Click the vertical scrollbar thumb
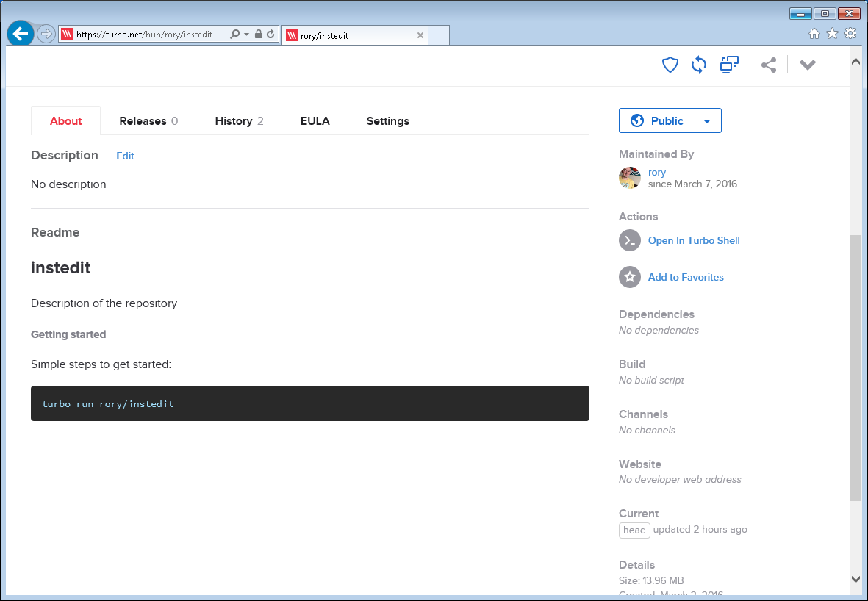 coord(856,368)
